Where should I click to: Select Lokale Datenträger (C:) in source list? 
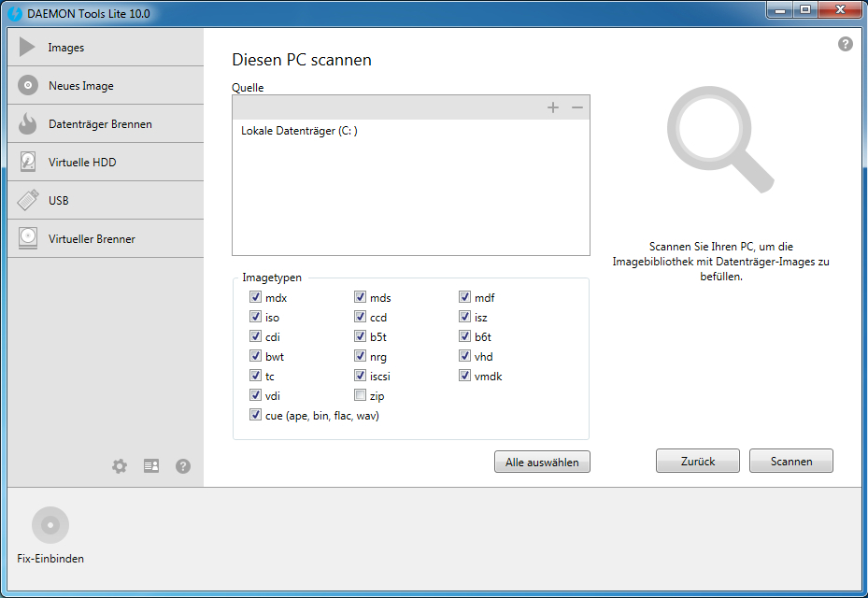[299, 131]
